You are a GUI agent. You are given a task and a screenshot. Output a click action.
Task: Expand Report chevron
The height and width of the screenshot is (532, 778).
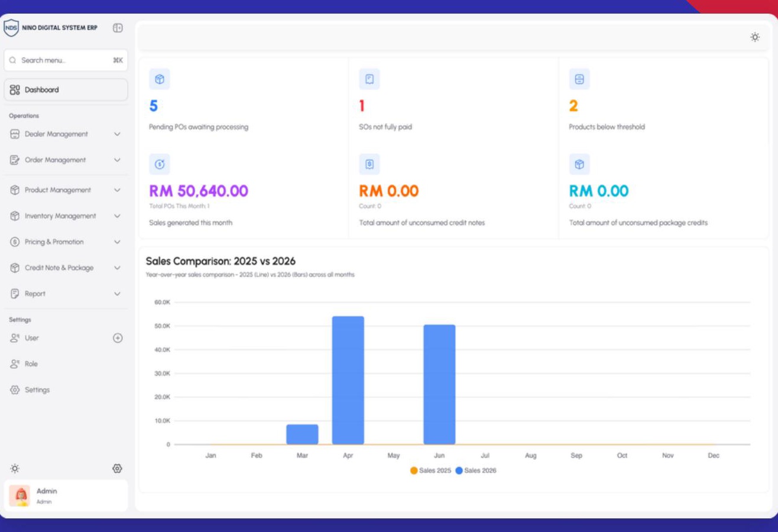pos(117,294)
